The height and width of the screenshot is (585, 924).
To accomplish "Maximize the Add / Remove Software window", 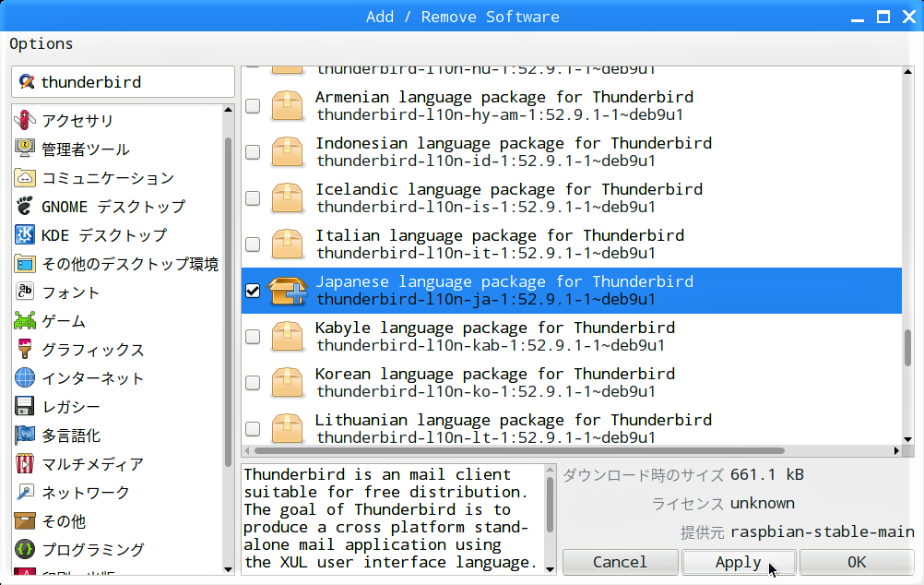I will 883,17.
